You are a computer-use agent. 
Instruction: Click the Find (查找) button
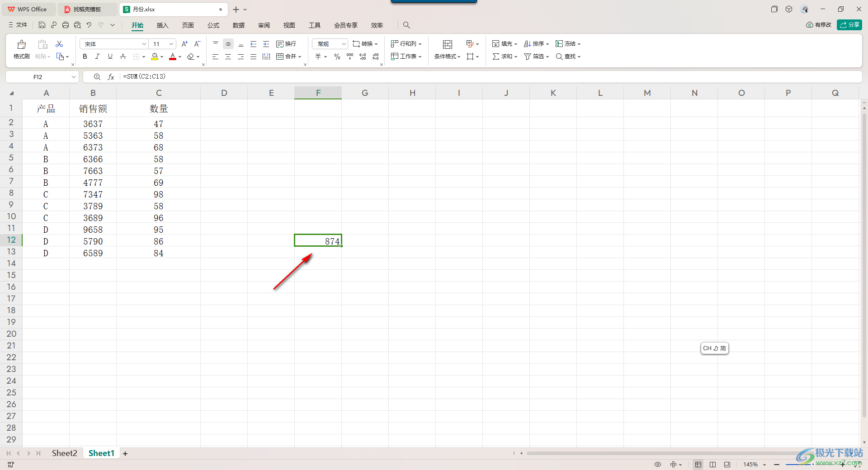[568, 56]
